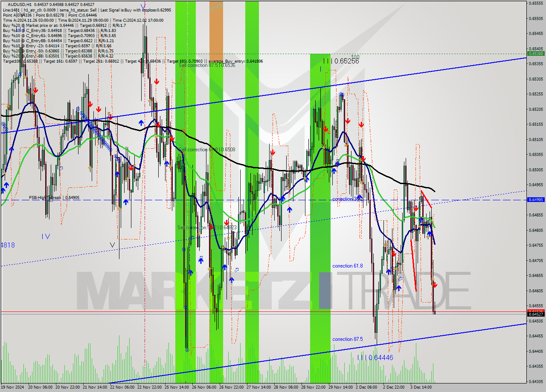Click the | | | 0.64446 wave label

pyautogui.click(x=375, y=357)
